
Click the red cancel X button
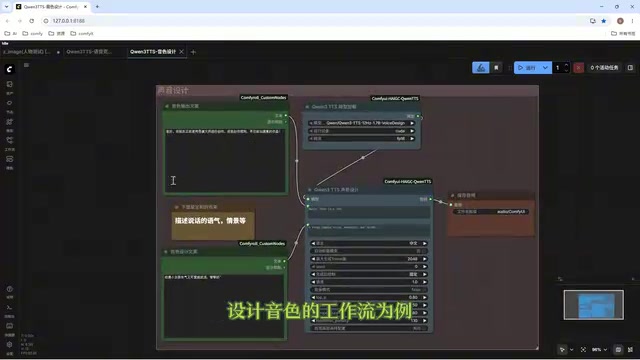point(578,68)
